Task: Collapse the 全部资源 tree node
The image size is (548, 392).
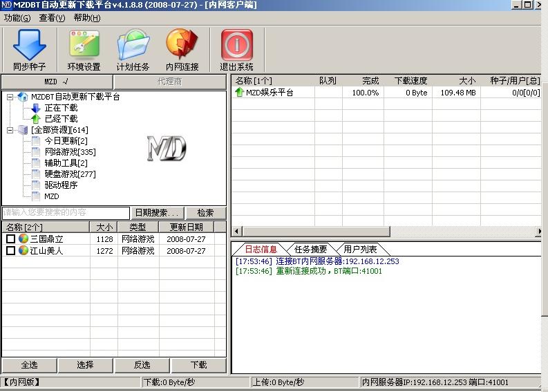Action: point(10,130)
